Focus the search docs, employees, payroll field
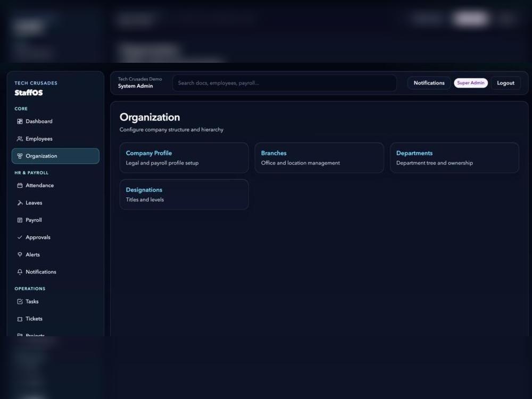The height and width of the screenshot is (399, 532). point(284,83)
